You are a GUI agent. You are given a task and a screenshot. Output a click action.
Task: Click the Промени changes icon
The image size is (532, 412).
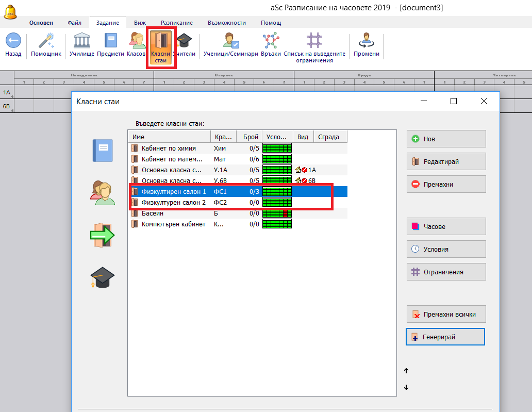pyautogui.click(x=367, y=41)
